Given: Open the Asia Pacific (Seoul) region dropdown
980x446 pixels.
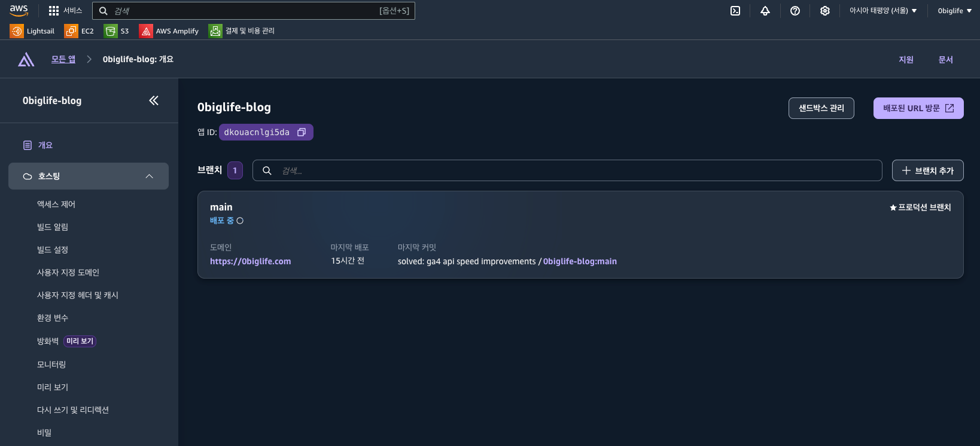Looking at the screenshot, I should (x=883, y=11).
